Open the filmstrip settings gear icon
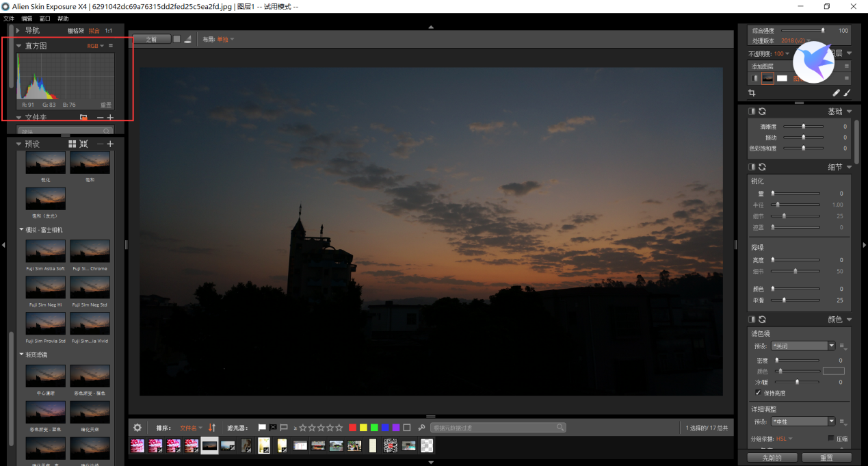The image size is (868, 466). [x=137, y=428]
